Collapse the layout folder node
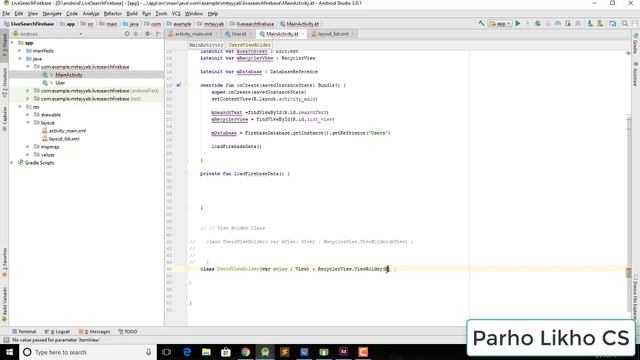 click(28, 123)
